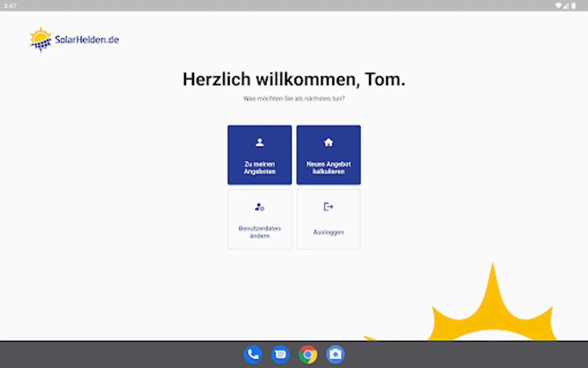This screenshot has height=368, width=588.
Task: Launch the Messages app in dock
Action: pyautogui.click(x=281, y=355)
